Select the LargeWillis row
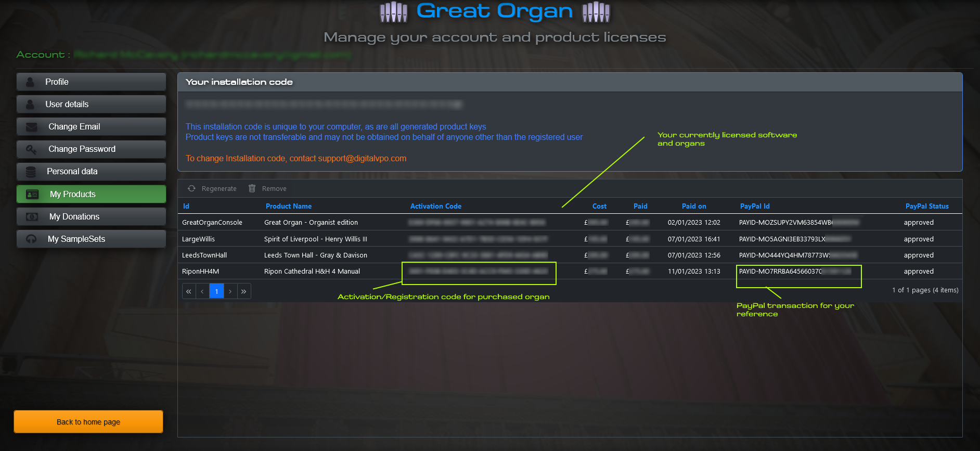The width and height of the screenshot is (980, 451). (x=570, y=239)
